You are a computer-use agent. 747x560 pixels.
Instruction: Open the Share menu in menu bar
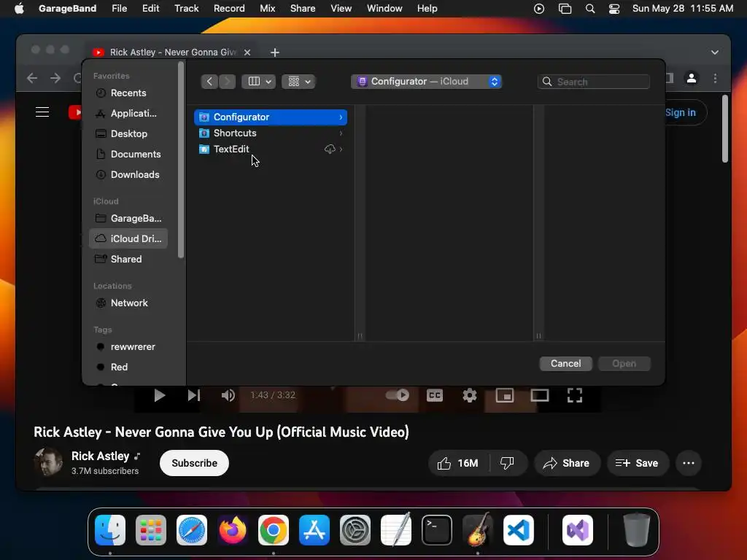coord(303,9)
